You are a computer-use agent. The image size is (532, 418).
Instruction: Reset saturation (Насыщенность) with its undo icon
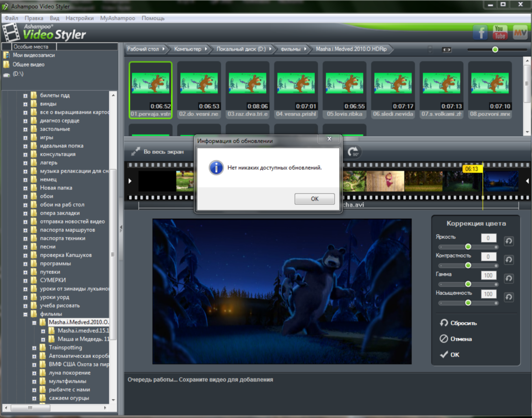[x=509, y=297]
